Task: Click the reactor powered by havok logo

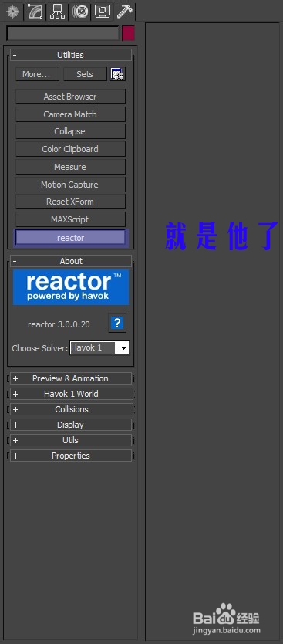Action: 71,287
